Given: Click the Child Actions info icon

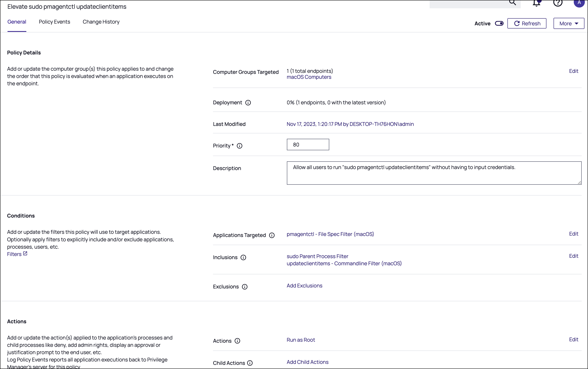Looking at the screenshot, I should [250, 363].
